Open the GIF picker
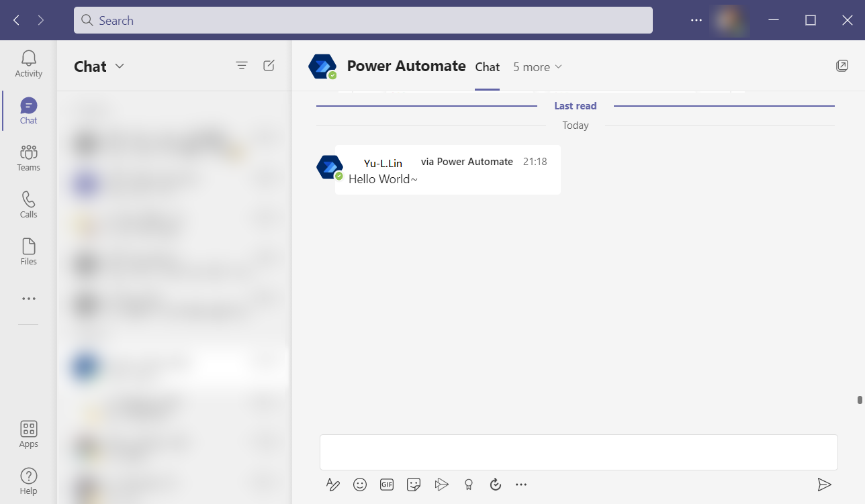 [x=387, y=485]
